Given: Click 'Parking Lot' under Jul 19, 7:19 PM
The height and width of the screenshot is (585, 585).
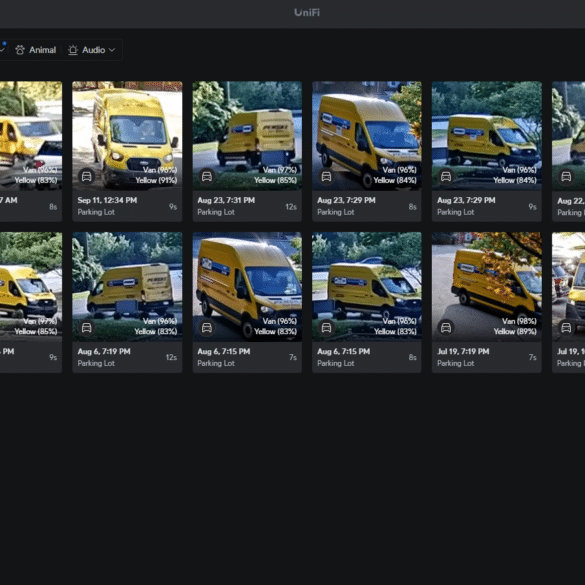Looking at the screenshot, I should click(456, 363).
